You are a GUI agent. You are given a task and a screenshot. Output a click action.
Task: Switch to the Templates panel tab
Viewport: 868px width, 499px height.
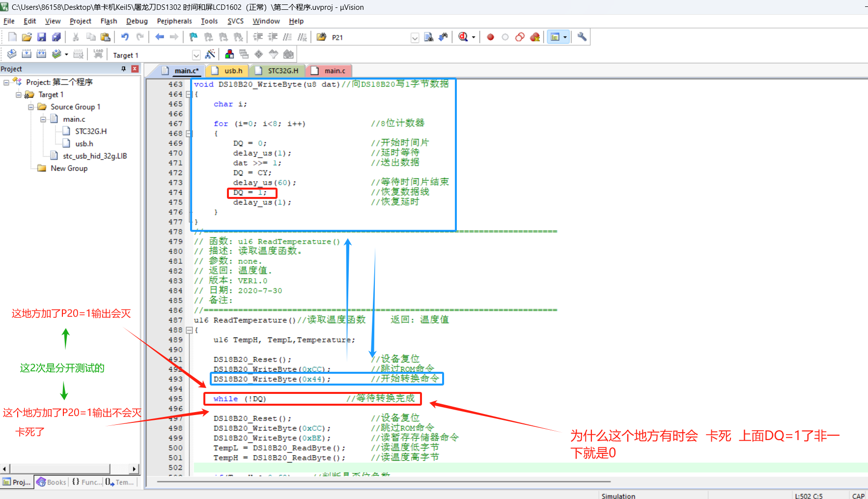[119, 482]
